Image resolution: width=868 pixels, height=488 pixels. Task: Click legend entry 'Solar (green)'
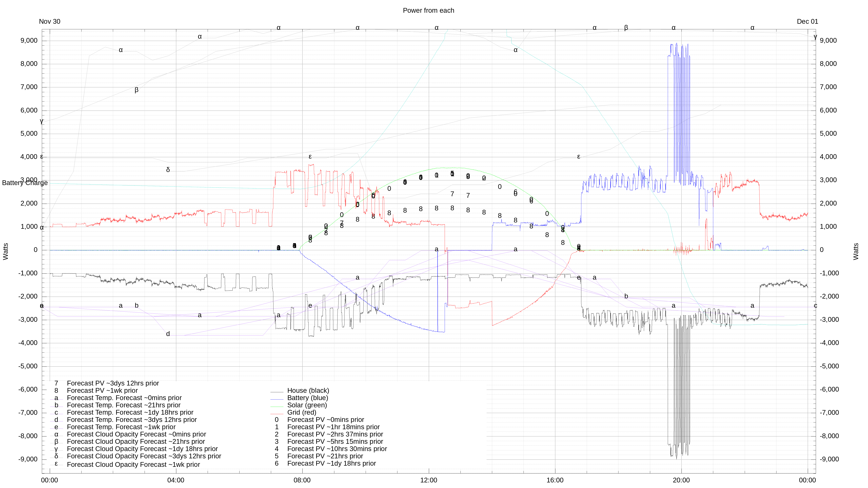(307, 405)
